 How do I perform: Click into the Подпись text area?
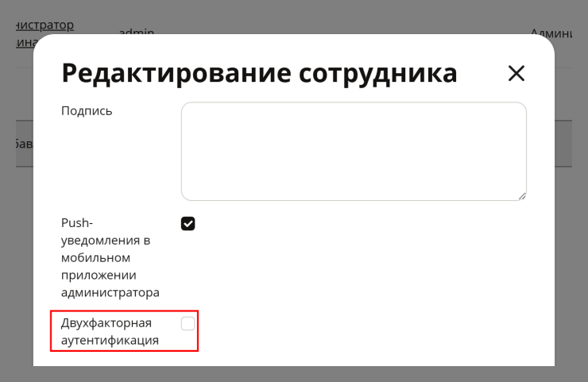point(354,152)
